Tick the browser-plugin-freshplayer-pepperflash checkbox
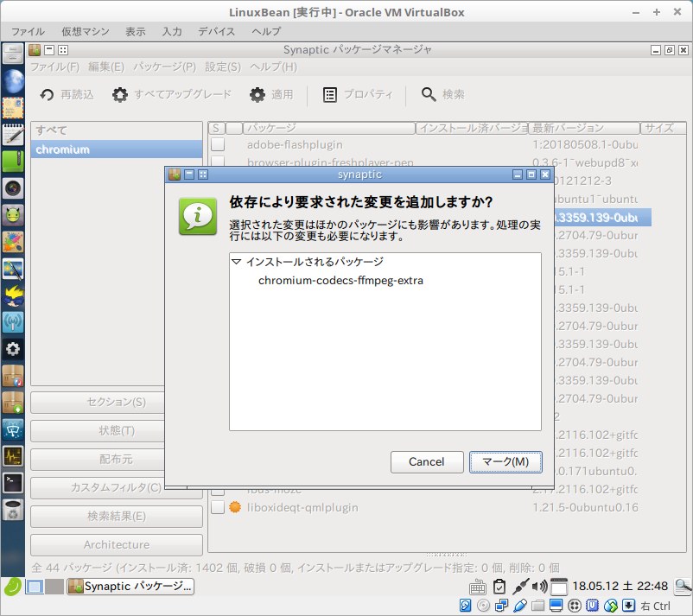 218,161
